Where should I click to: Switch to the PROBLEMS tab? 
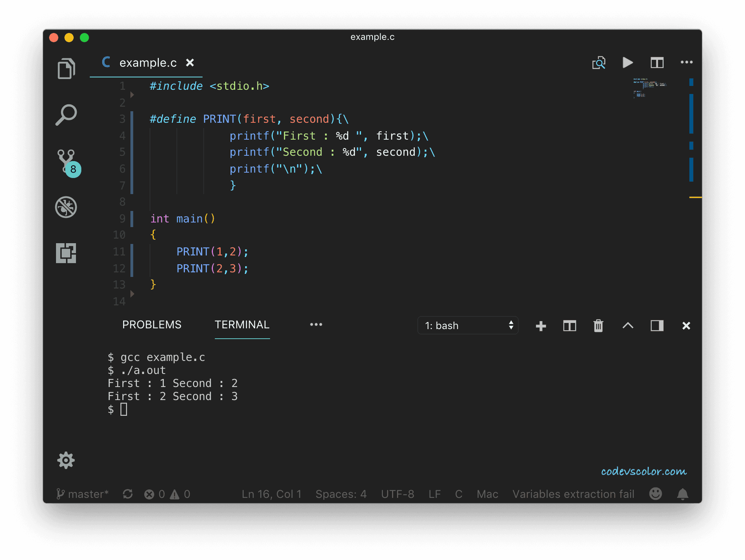click(x=152, y=324)
